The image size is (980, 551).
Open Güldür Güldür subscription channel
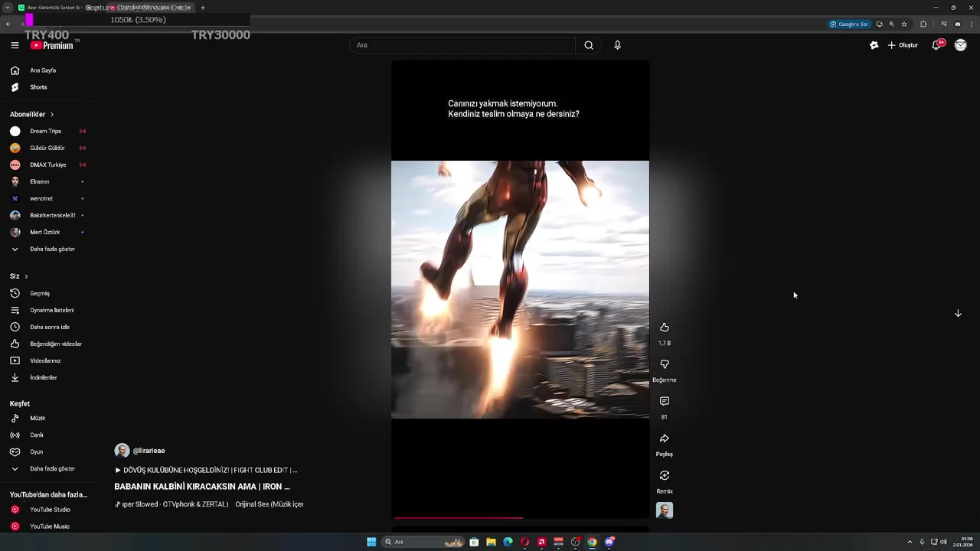click(x=49, y=148)
